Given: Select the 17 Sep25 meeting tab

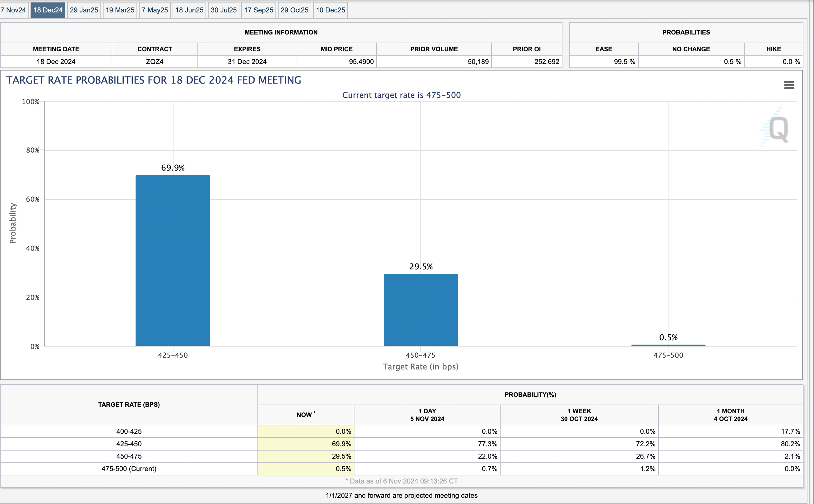Looking at the screenshot, I should [258, 10].
